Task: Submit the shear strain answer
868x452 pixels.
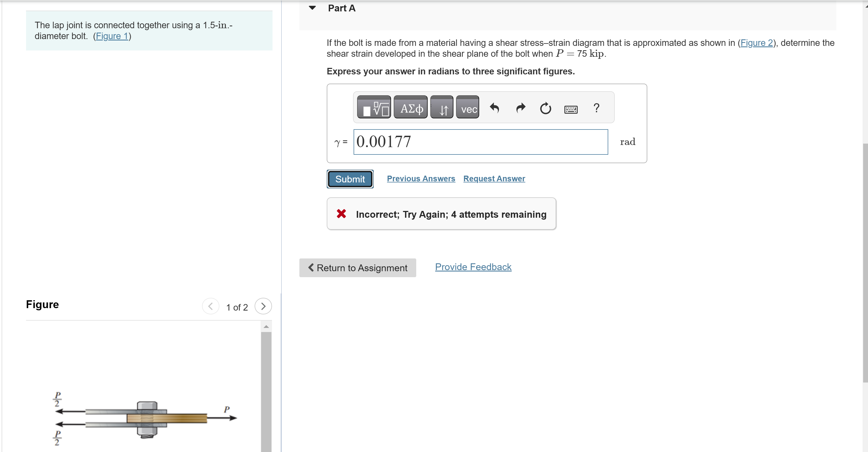Action: pos(350,179)
